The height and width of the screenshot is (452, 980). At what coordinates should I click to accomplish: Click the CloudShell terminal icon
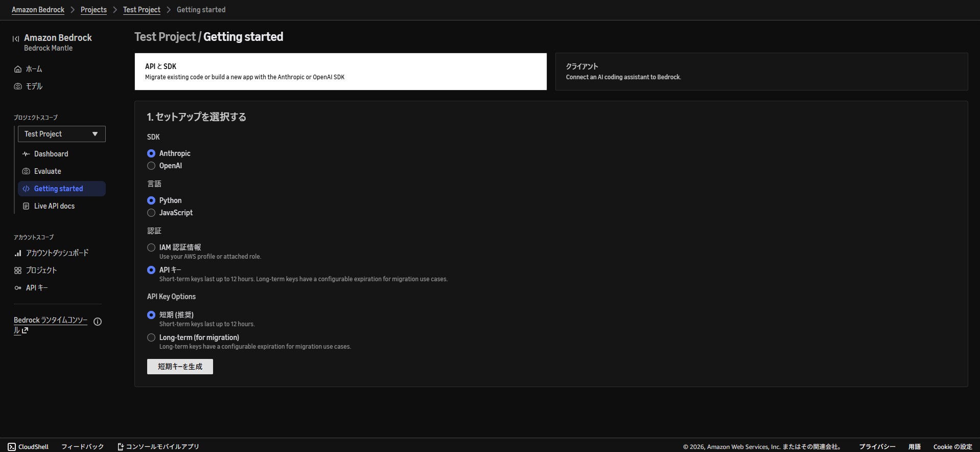coord(12,447)
